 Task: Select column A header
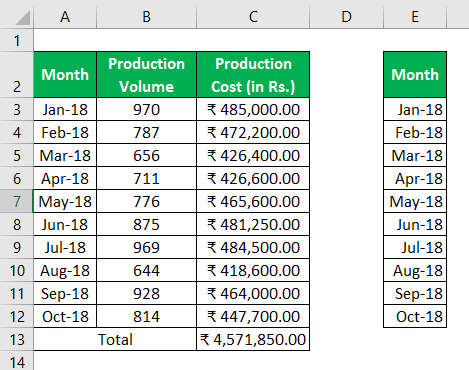[65, 17]
